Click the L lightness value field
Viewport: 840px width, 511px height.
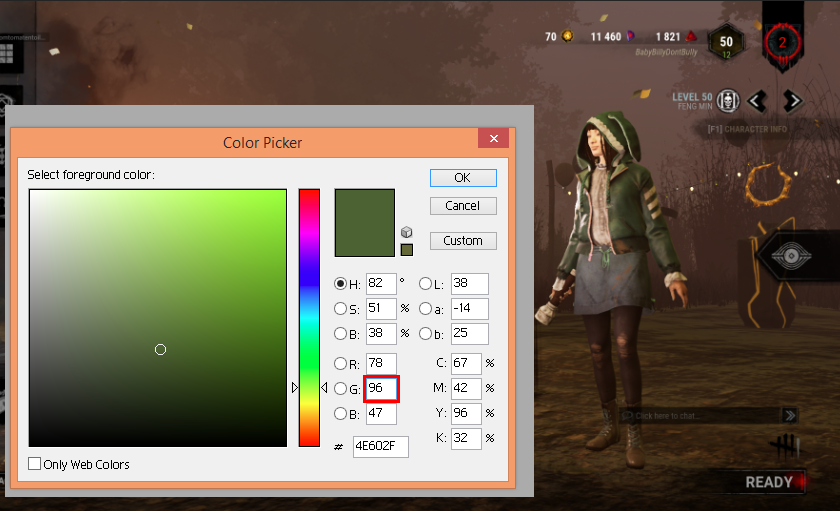(470, 283)
